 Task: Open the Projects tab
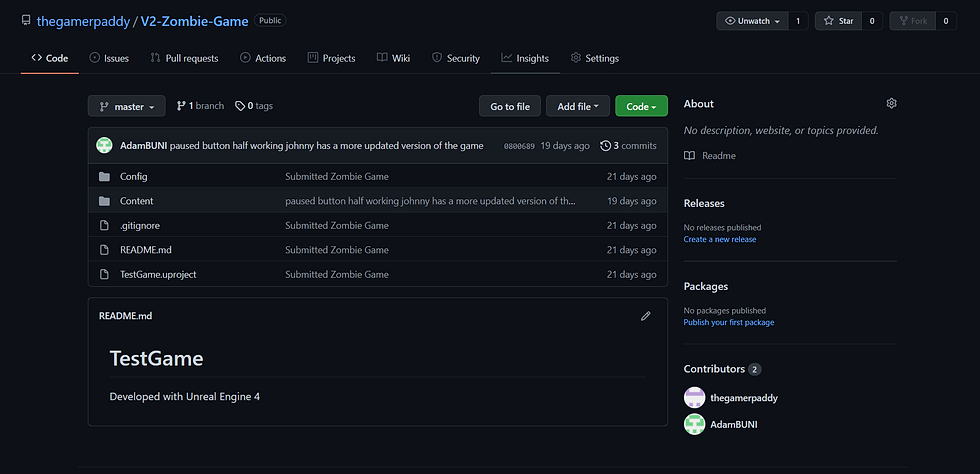pyautogui.click(x=331, y=58)
